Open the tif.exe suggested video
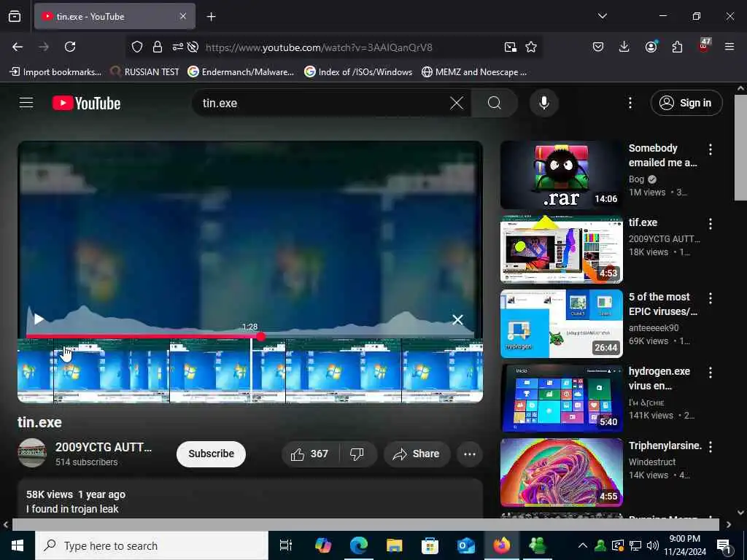The width and height of the screenshot is (747, 560). pyautogui.click(x=561, y=249)
